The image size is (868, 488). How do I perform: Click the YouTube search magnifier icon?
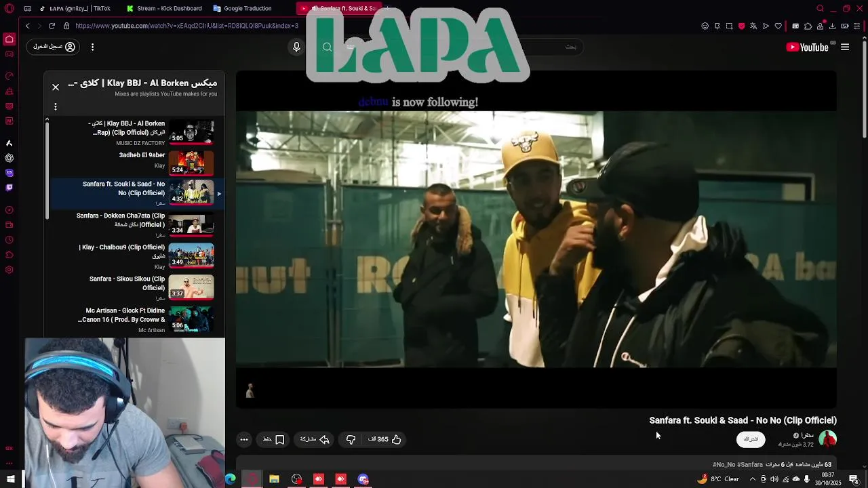328,47
